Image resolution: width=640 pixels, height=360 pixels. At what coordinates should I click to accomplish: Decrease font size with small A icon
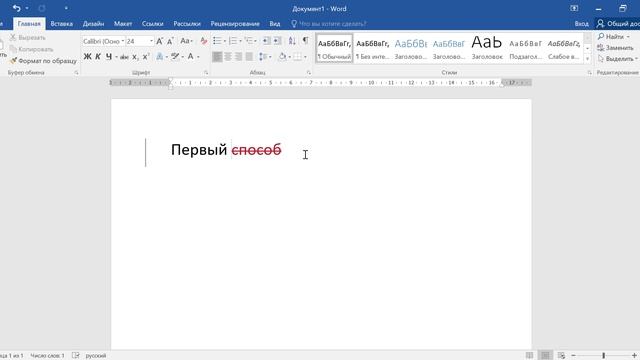170,41
